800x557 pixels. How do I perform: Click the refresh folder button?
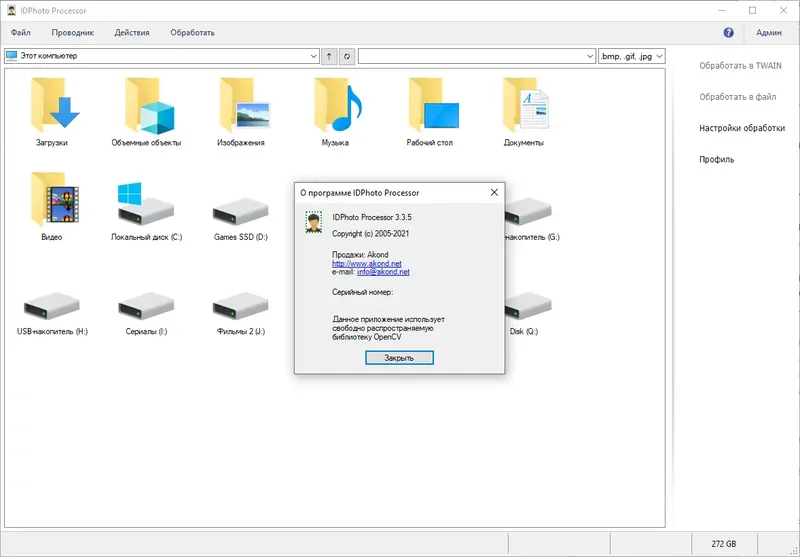[x=347, y=56]
